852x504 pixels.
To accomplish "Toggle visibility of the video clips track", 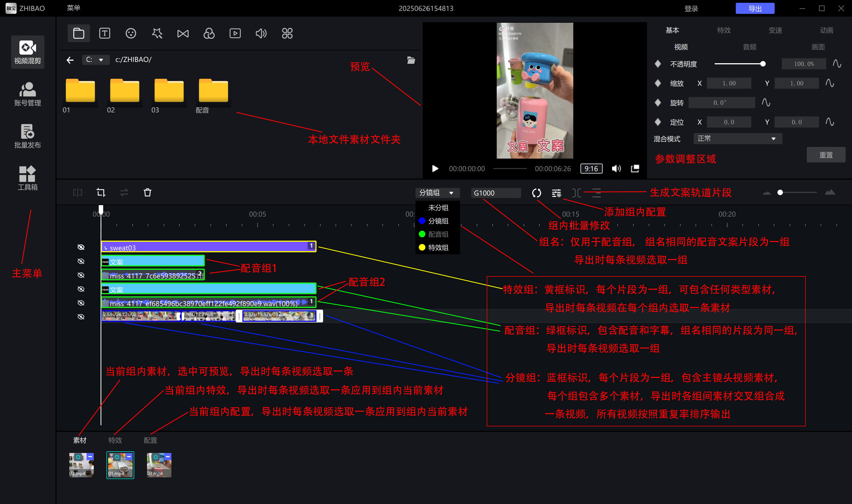I will point(81,317).
